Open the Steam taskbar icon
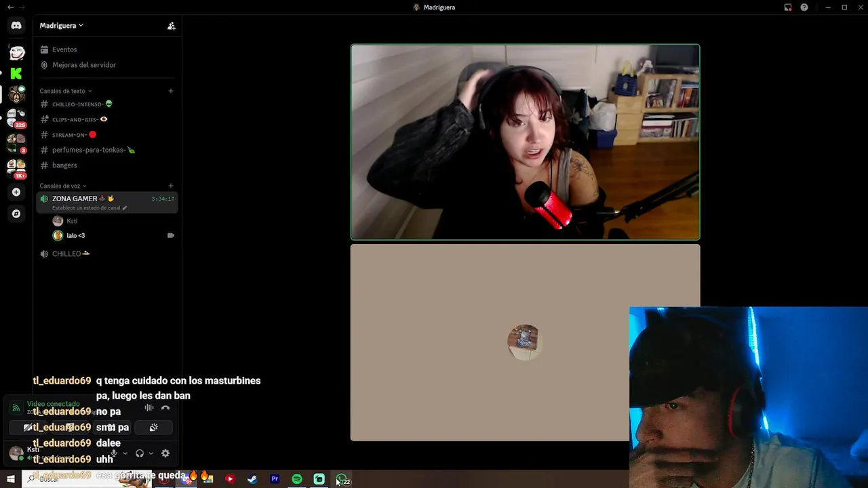This screenshot has width=868, height=488. click(252, 479)
